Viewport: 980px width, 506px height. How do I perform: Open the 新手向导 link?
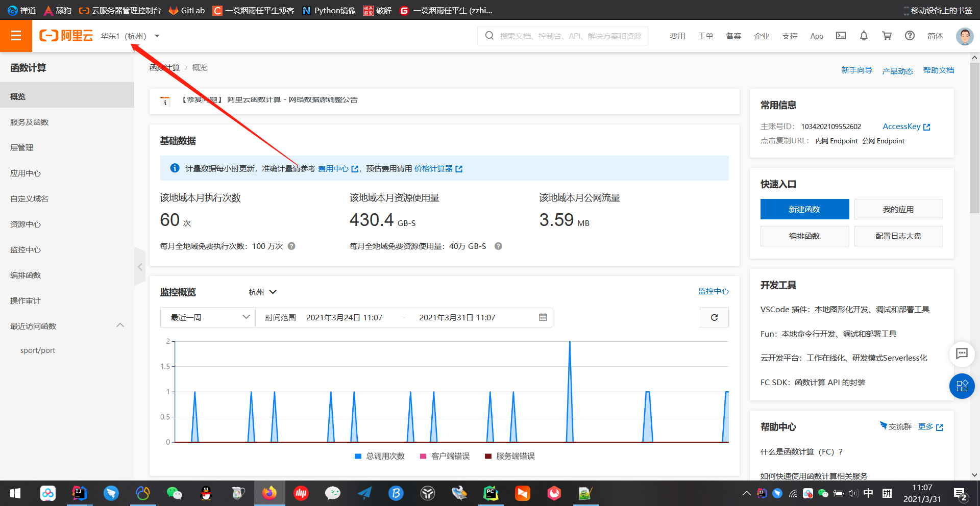(x=856, y=70)
